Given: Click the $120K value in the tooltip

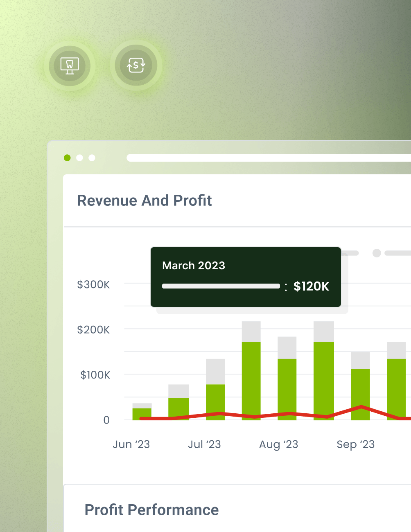Looking at the screenshot, I should [x=312, y=286].
